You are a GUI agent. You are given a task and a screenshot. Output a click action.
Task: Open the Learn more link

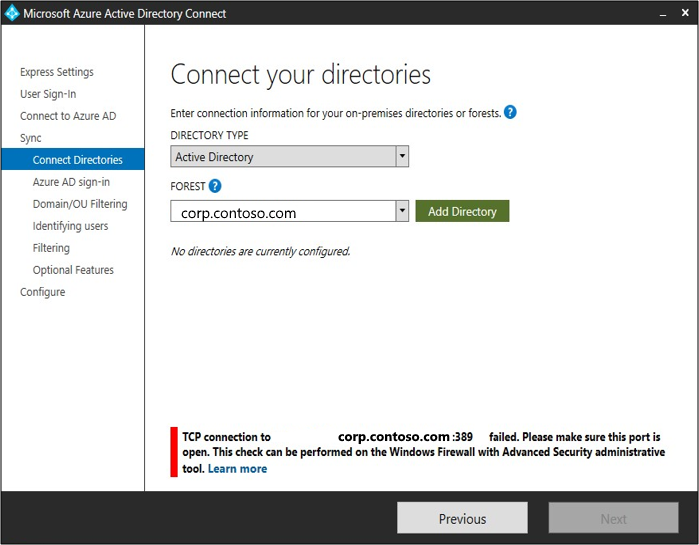point(237,469)
